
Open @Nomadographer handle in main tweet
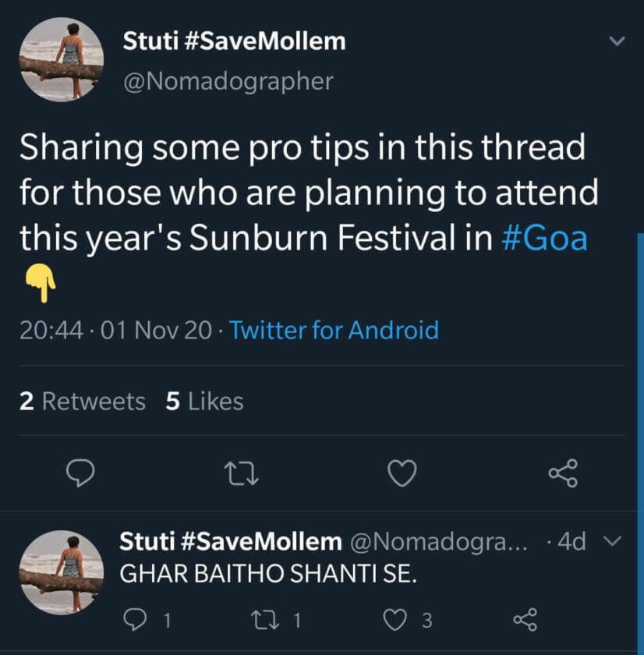click(228, 80)
